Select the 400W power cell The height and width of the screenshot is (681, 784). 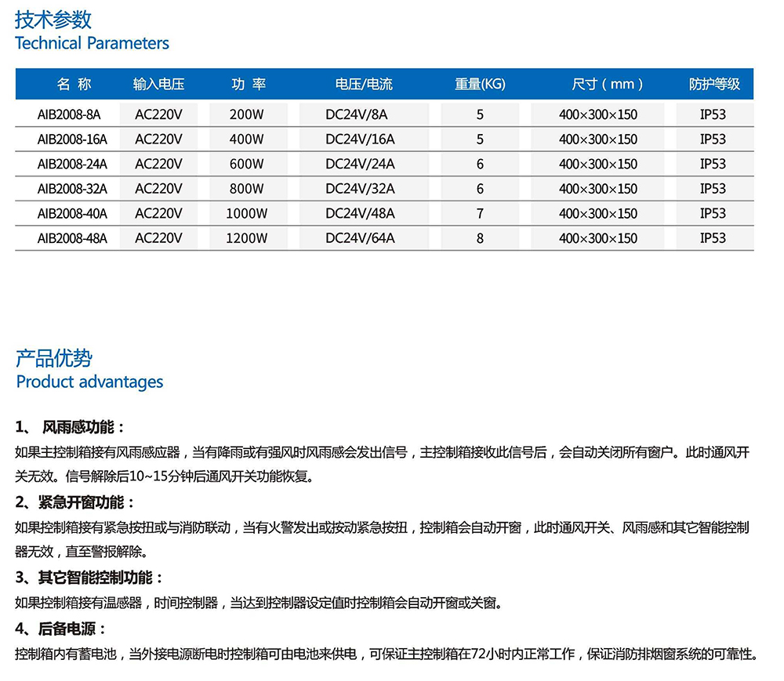247,139
